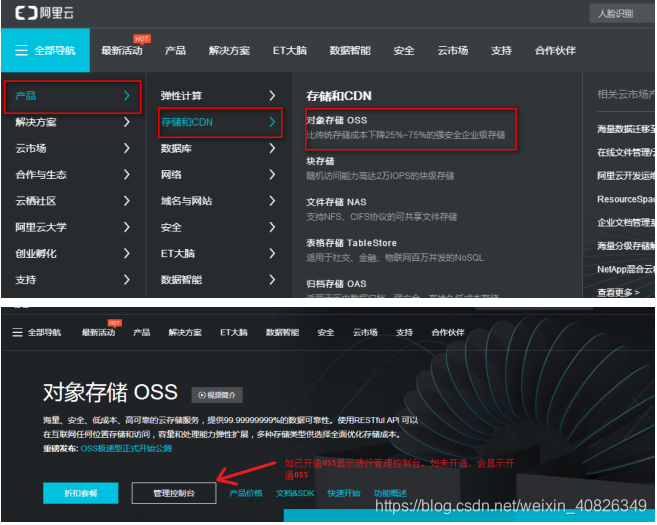Open the 文档&SDK link
This screenshot has height=525, width=657.
click(295, 494)
